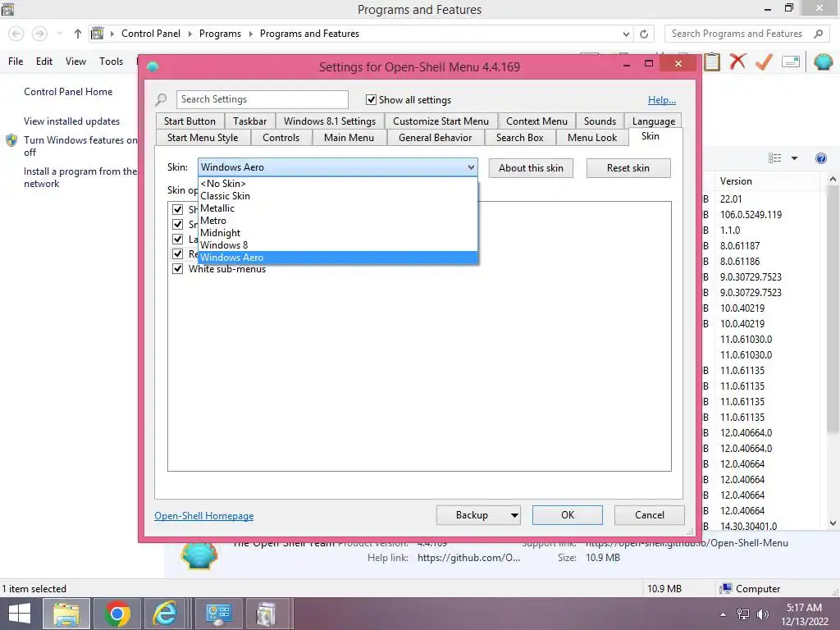Switch to the Taskbar tab

[x=249, y=121]
